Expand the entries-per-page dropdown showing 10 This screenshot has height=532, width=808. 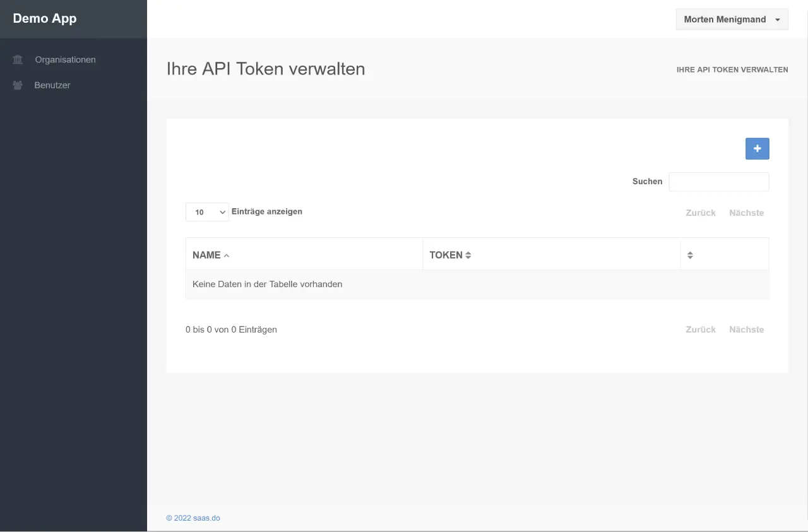(207, 212)
